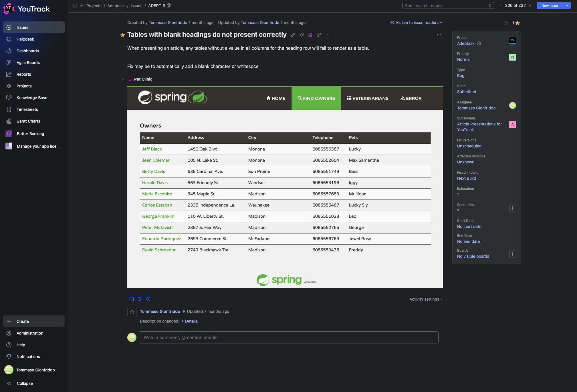Toggle full-width view with arrows icon
577x392 pixels.
(x=439, y=35)
